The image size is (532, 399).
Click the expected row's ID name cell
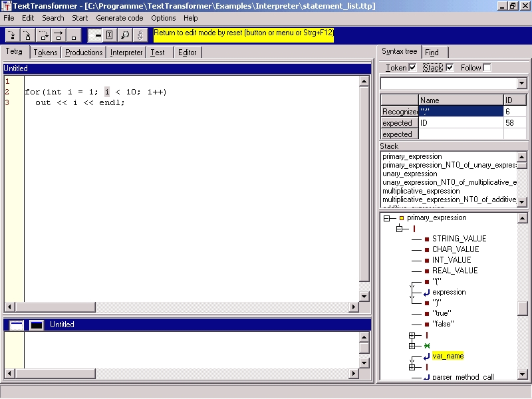[x=461, y=123]
